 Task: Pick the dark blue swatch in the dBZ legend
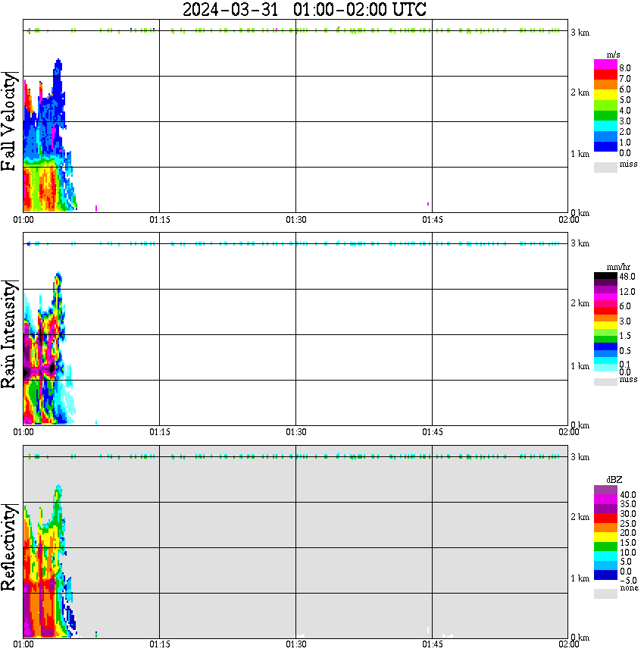point(605,575)
